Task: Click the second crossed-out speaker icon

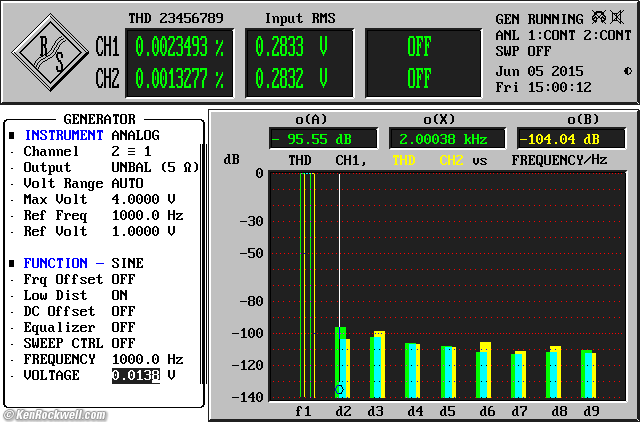Action: coord(617,18)
